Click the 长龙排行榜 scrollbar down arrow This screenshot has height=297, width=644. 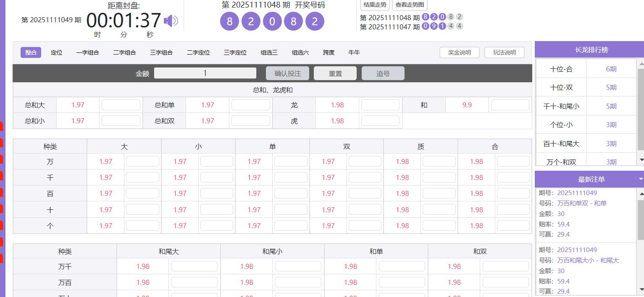(x=640, y=160)
